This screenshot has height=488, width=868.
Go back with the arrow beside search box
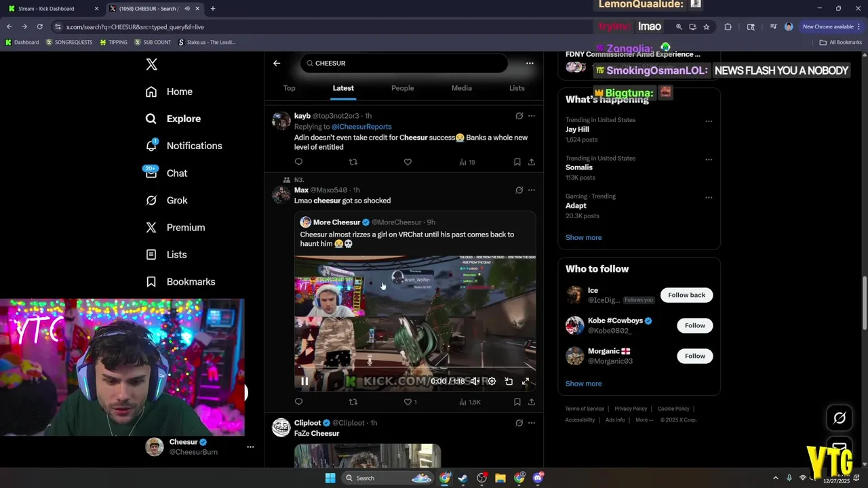click(277, 63)
